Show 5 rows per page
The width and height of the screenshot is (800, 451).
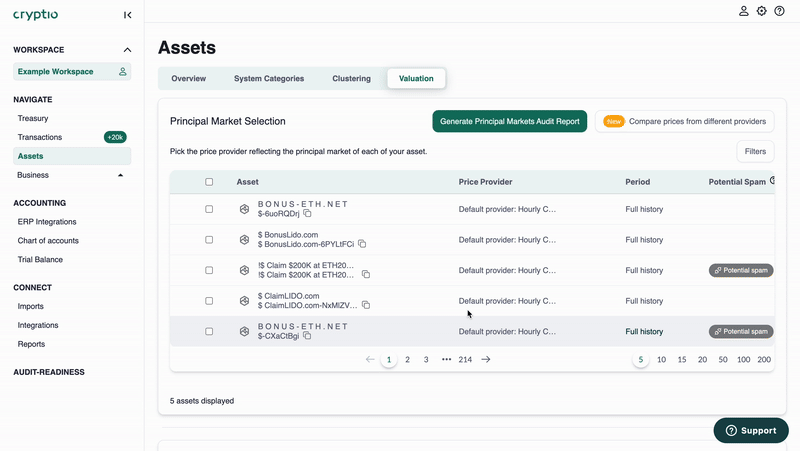pos(641,360)
